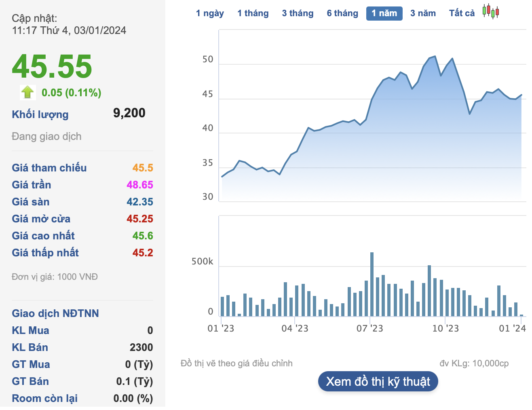Click the 500k volume axis label
Viewport: 532px width, 410px height.
click(x=202, y=262)
